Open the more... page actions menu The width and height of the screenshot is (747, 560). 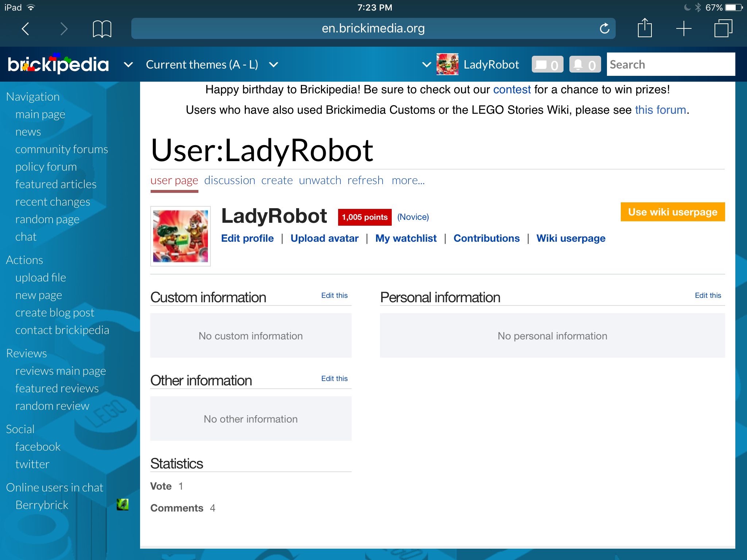pyautogui.click(x=408, y=180)
